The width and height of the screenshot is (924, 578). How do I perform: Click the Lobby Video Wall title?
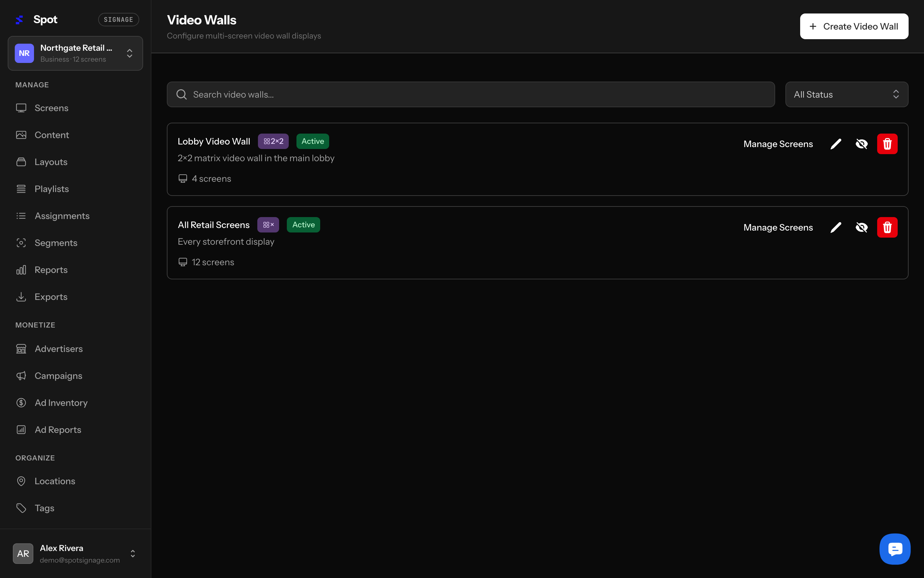click(x=214, y=141)
